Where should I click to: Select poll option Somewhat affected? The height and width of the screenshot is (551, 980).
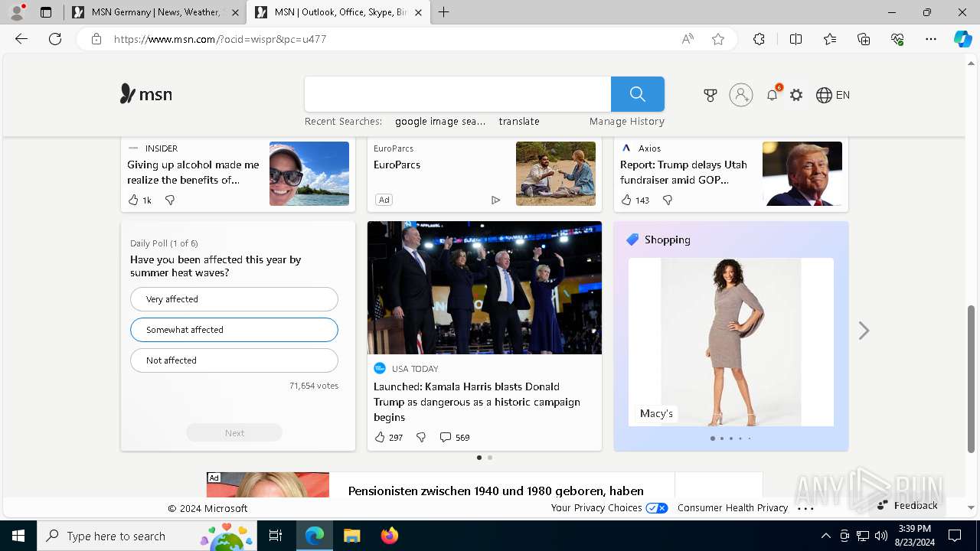pyautogui.click(x=234, y=330)
